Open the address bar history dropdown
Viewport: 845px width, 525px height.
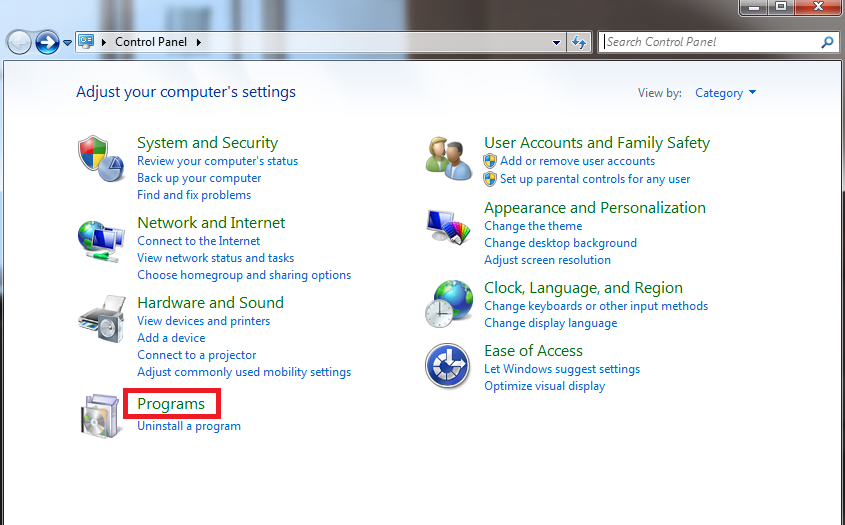tap(556, 43)
